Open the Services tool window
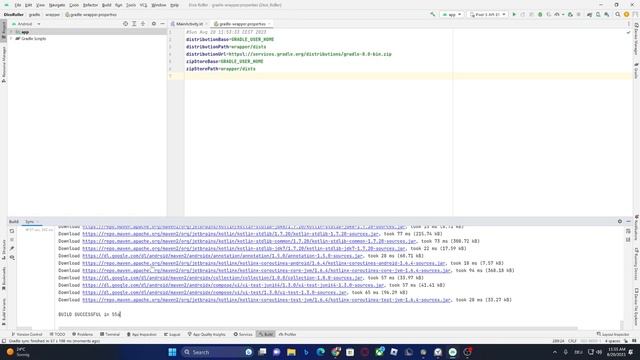The width and height of the screenshot is (640, 360). [x=243, y=334]
